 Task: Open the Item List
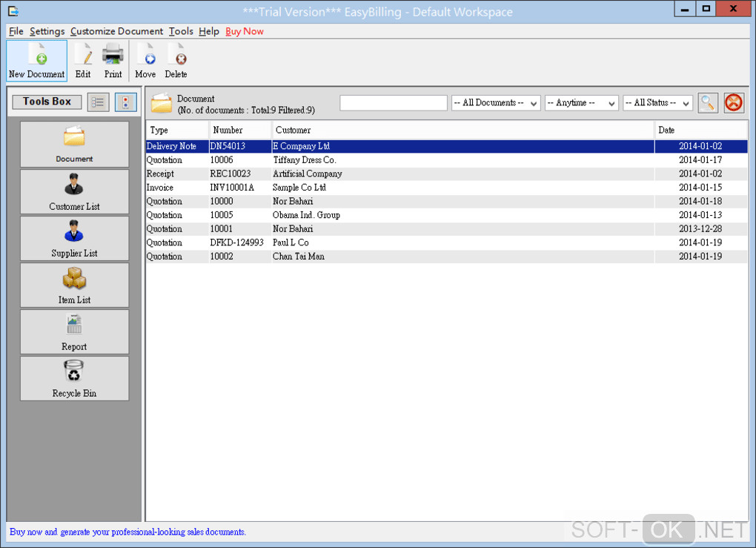tap(74, 285)
